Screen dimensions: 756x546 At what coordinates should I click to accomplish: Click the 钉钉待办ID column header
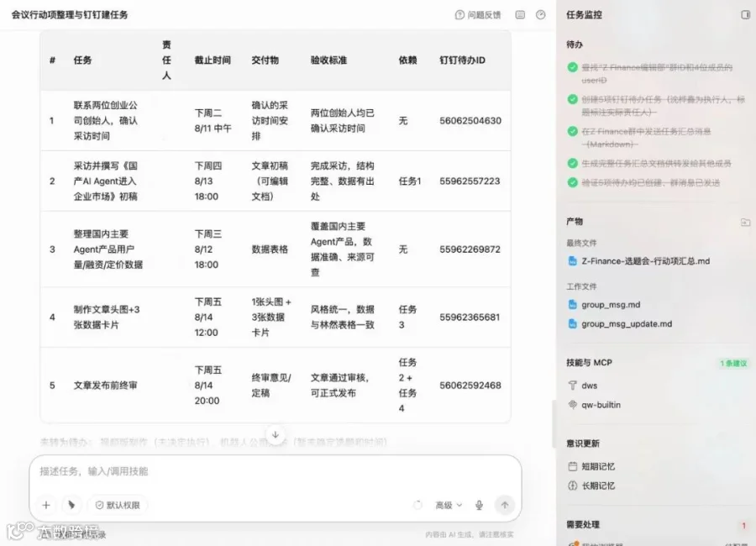click(462, 60)
